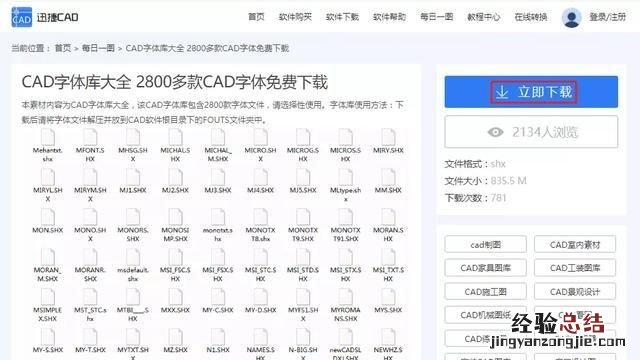The width and height of the screenshot is (640, 360).
Task: Select the MSIMPLEX.SHX file icon
Action: [48, 297]
